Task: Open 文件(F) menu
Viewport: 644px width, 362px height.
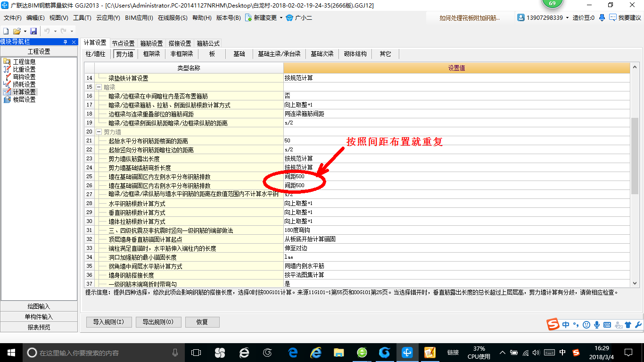Action: click(12, 17)
